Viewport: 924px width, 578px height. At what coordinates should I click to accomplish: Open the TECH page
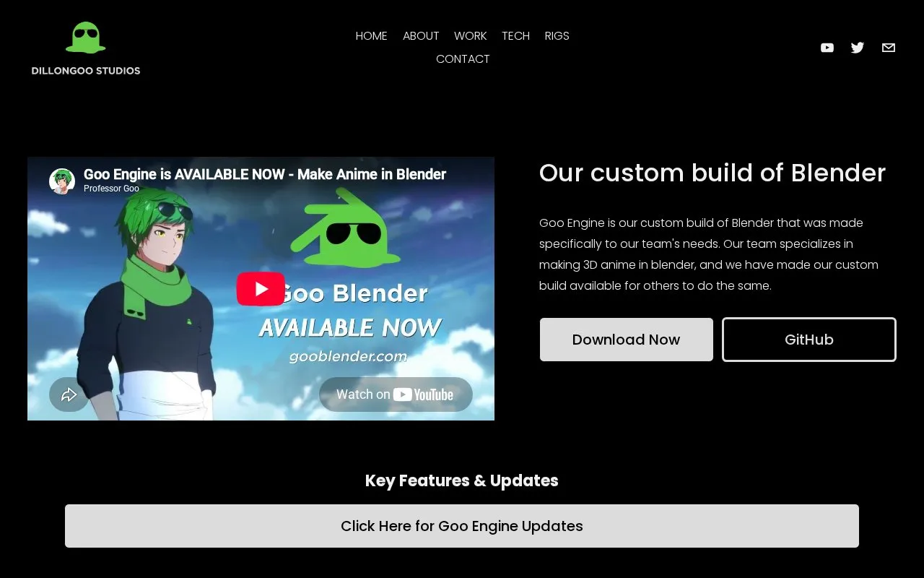click(516, 36)
